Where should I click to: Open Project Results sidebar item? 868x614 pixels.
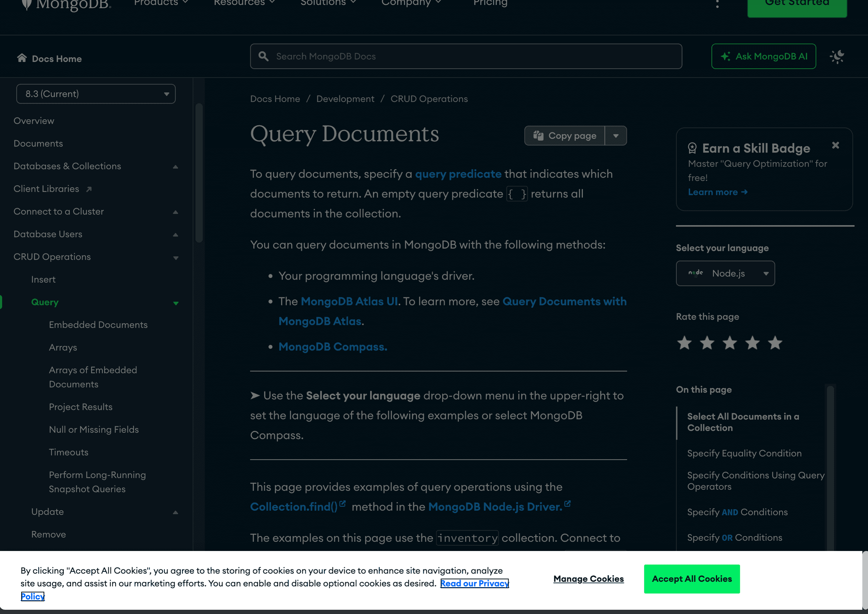pyautogui.click(x=81, y=407)
